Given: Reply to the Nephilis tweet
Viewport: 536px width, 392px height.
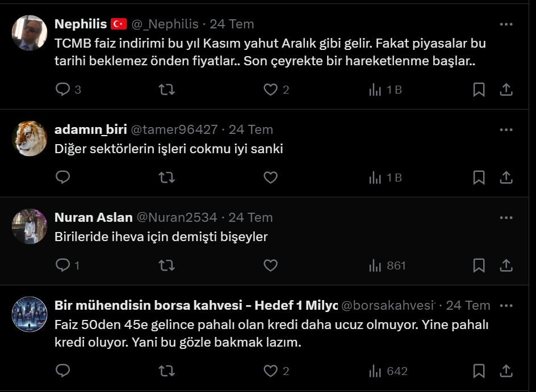Looking at the screenshot, I should 62,90.
